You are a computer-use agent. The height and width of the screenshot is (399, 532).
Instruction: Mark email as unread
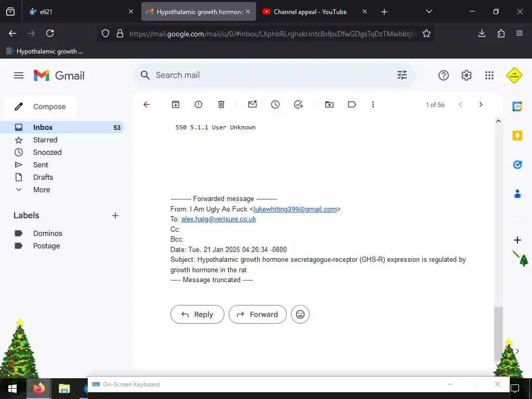(x=252, y=104)
